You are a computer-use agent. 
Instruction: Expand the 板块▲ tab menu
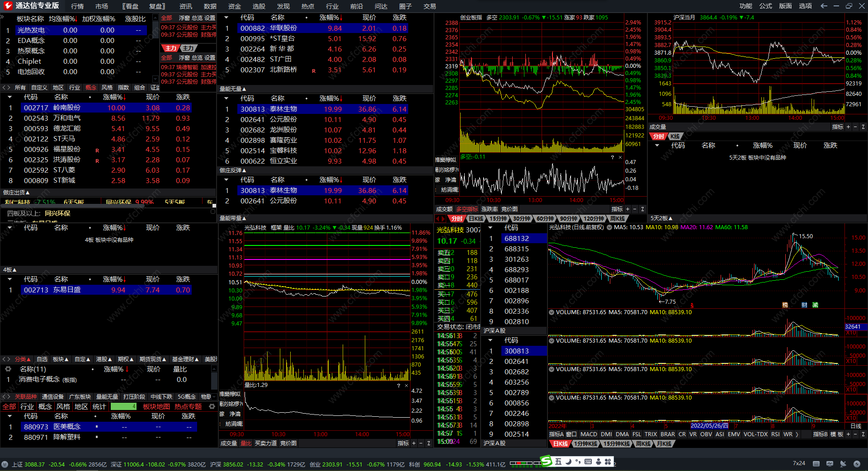pyautogui.click(x=61, y=359)
